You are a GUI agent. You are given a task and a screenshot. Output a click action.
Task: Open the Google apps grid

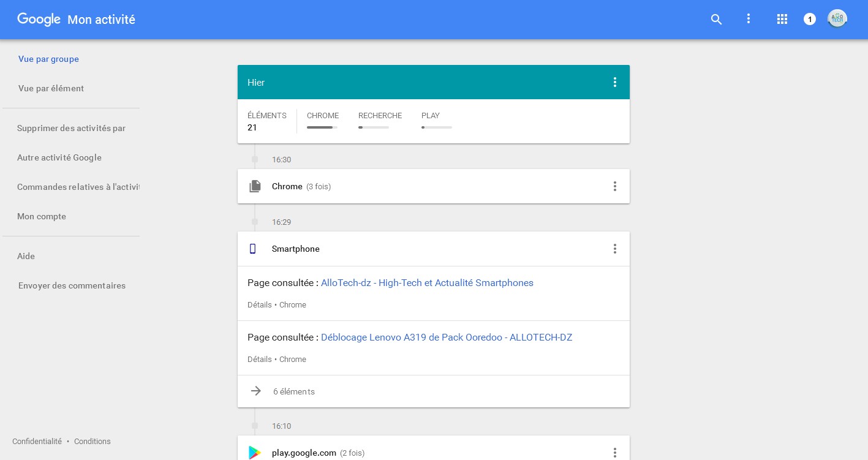pyautogui.click(x=782, y=19)
